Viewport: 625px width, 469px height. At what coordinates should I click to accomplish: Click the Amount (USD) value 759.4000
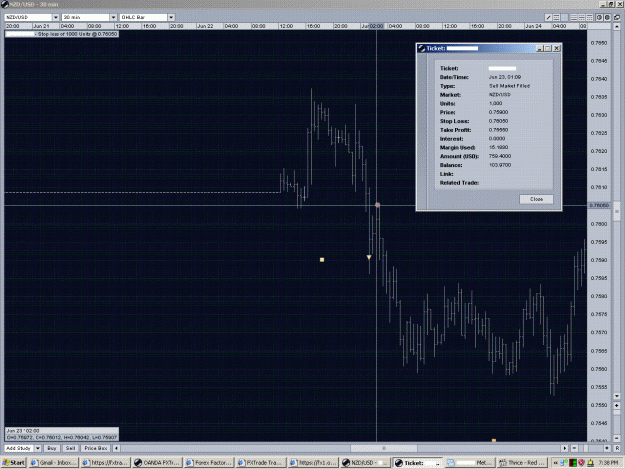pos(500,156)
